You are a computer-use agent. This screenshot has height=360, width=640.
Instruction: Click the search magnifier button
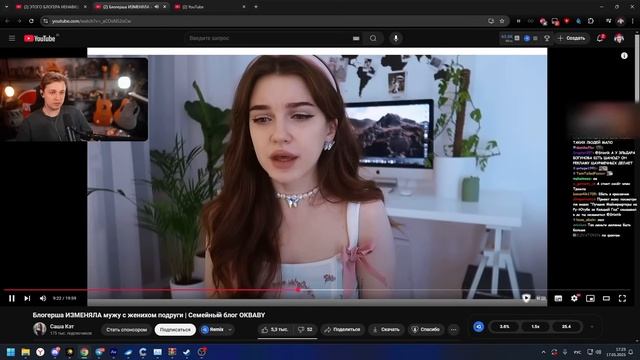[373, 38]
